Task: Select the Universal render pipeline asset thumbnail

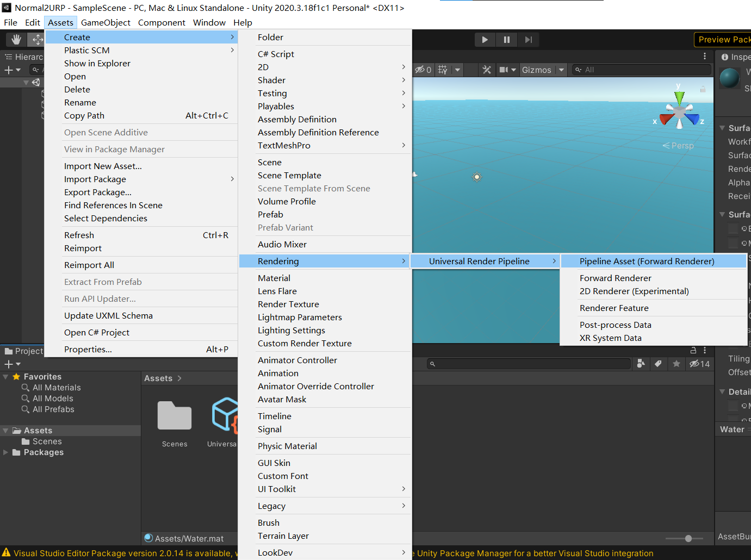Action: coord(225,415)
